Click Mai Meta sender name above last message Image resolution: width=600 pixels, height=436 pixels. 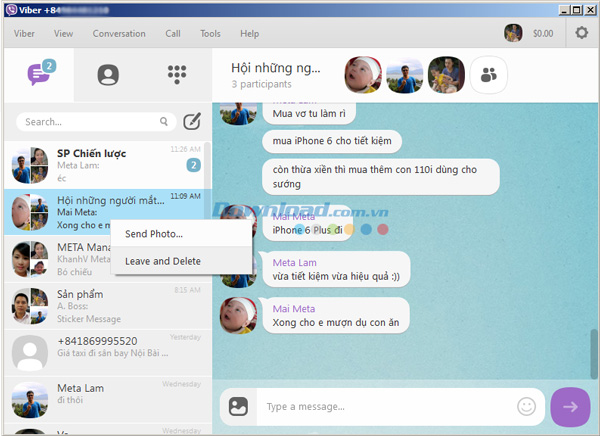[x=294, y=309]
